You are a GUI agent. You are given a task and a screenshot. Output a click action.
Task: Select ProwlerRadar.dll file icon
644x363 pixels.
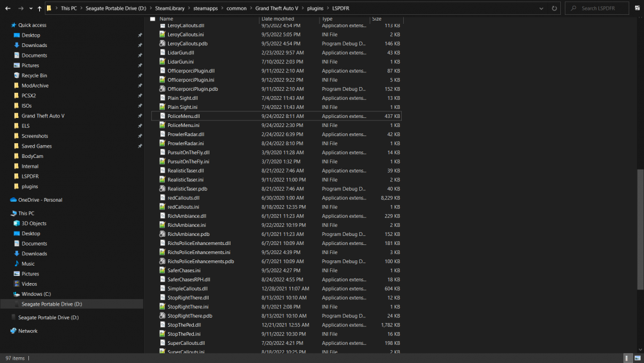point(162,134)
